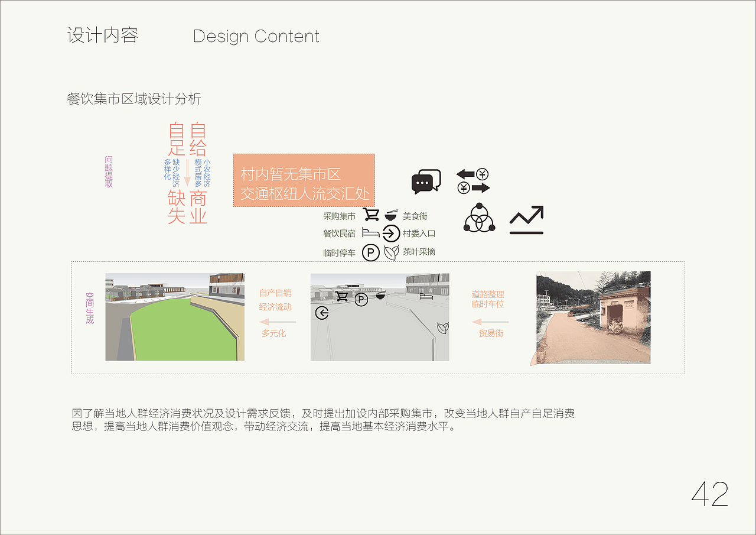The image size is (756, 535).
Task: Click the 餐饮集市区域设计分析 subtitle
Action: pyautogui.click(x=134, y=99)
